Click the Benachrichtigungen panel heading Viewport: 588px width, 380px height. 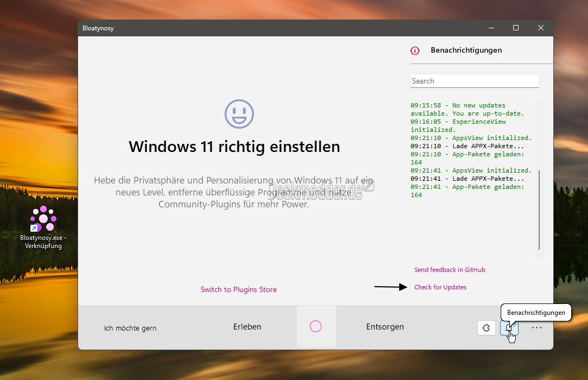[x=466, y=50]
